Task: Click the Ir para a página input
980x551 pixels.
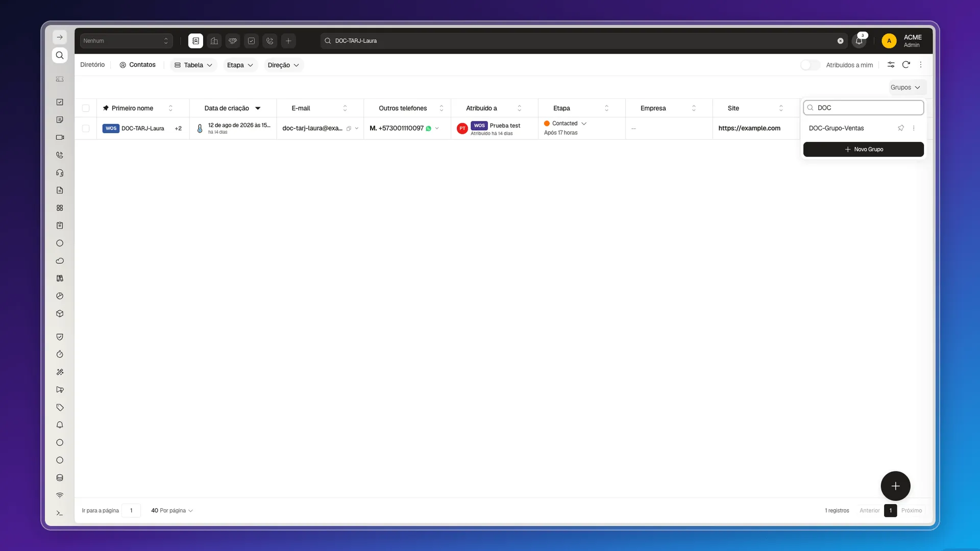Action: point(131,511)
